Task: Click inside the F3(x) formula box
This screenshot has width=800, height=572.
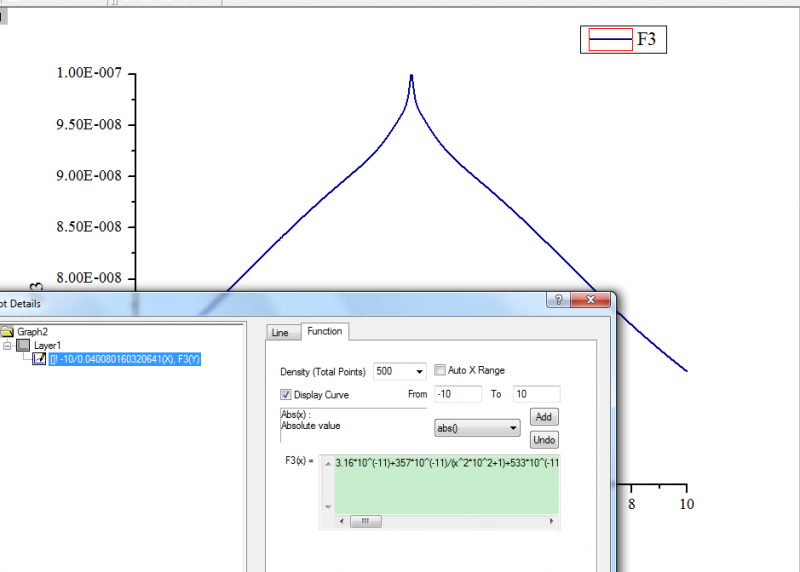Action: (x=446, y=485)
